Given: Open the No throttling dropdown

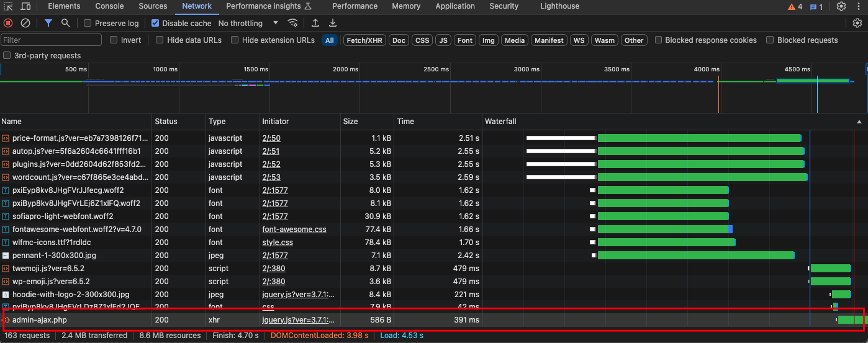Looking at the screenshot, I should [x=248, y=23].
